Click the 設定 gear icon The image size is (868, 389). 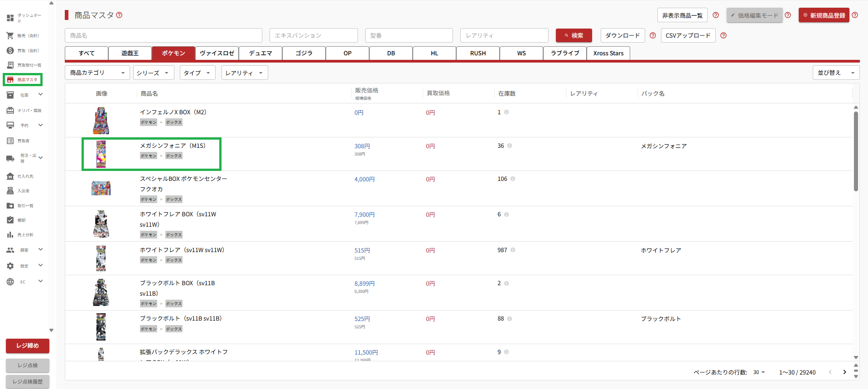pos(10,266)
